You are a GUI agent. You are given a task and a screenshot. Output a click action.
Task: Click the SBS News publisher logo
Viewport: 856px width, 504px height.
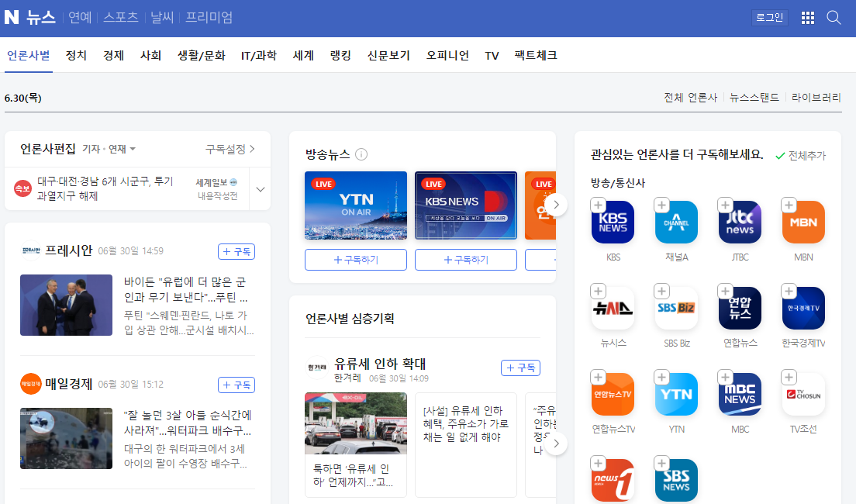(x=676, y=480)
